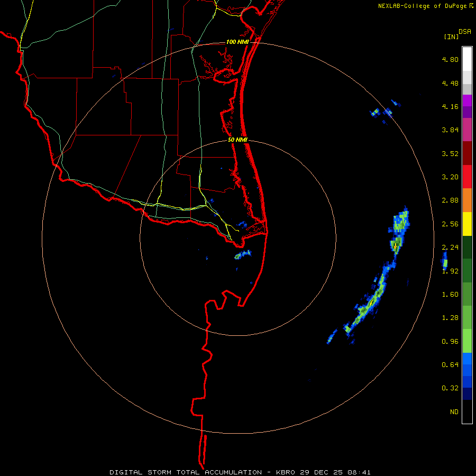
Task: Select the 4.80 legend value
Action: click(x=450, y=59)
